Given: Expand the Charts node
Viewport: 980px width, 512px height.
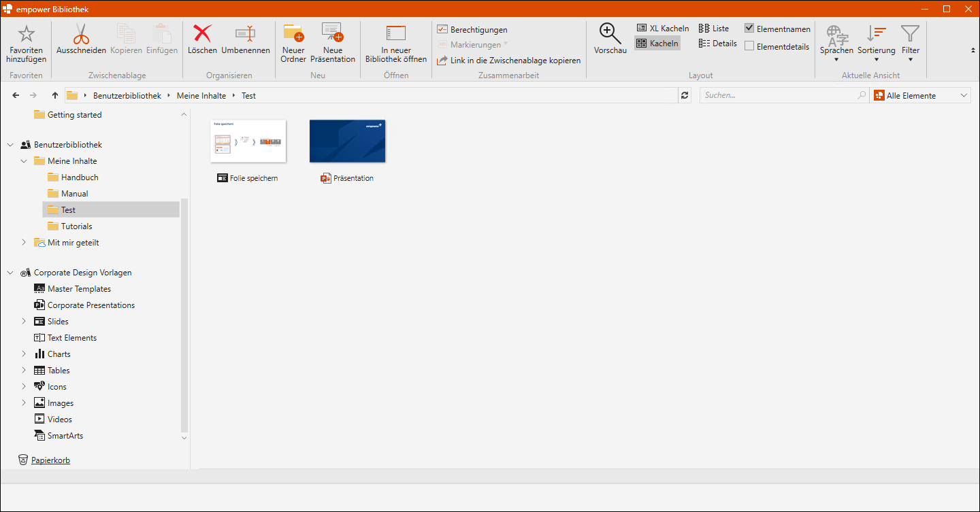Looking at the screenshot, I should pos(24,354).
